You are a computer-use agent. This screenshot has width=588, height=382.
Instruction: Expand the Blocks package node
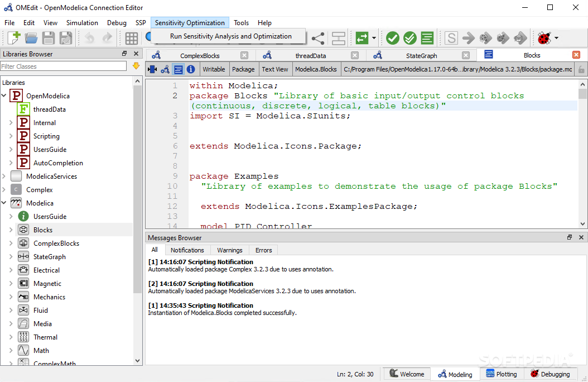point(11,230)
